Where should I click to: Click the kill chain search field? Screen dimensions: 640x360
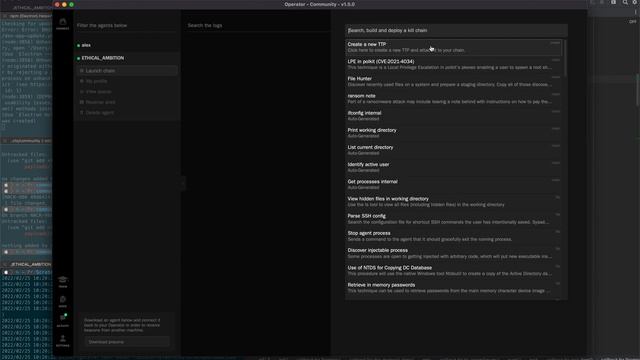(456, 30)
